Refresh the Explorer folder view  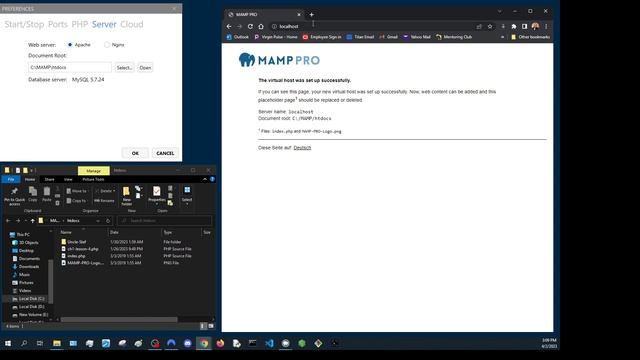pos(108,221)
